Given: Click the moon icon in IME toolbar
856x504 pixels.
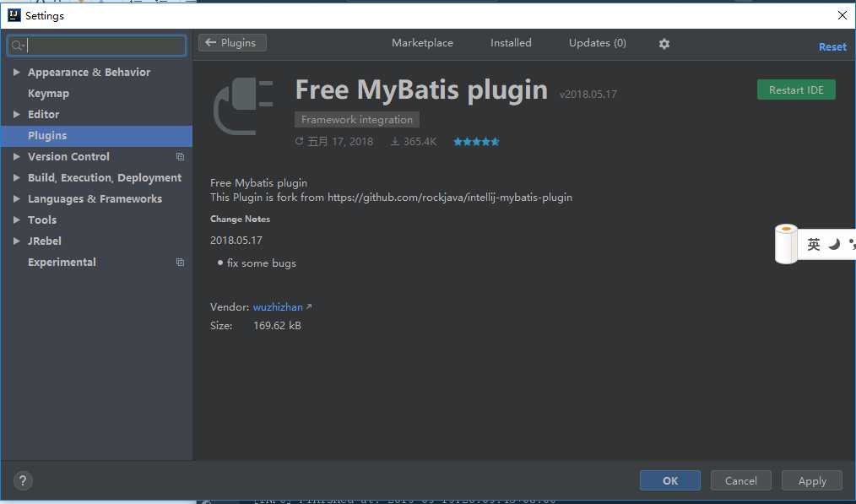Looking at the screenshot, I should [x=834, y=244].
